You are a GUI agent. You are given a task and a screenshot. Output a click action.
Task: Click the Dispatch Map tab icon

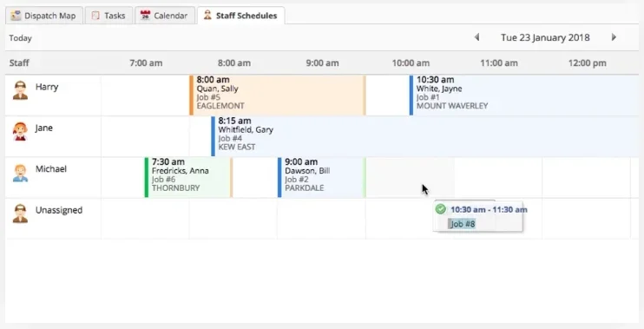[16, 16]
